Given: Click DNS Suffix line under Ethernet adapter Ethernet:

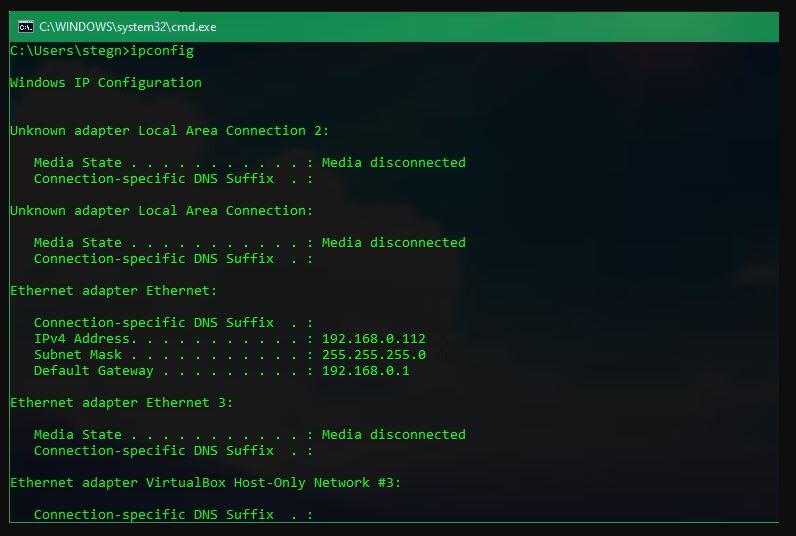Looking at the screenshot, I should [x=174, y=323].
